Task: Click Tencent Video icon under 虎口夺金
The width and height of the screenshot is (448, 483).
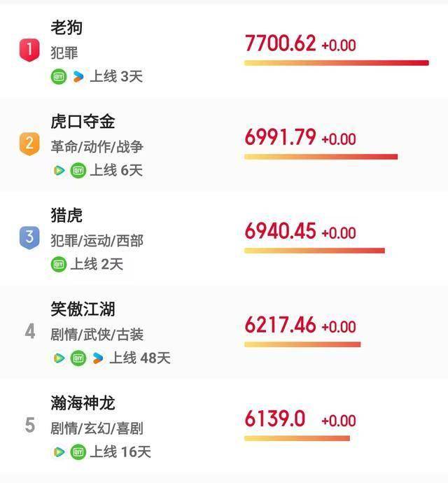Action: coord(59,170)
